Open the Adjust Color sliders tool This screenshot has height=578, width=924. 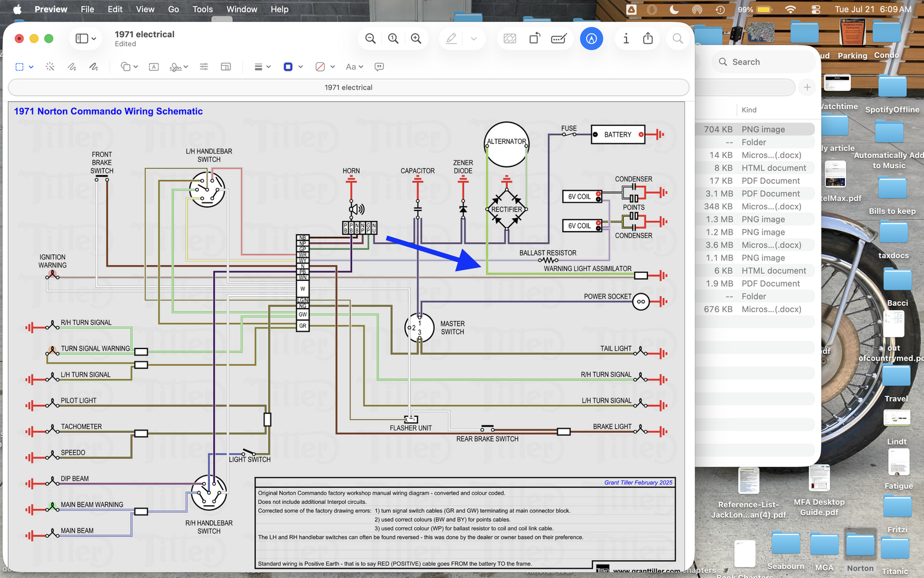point(204,67)
